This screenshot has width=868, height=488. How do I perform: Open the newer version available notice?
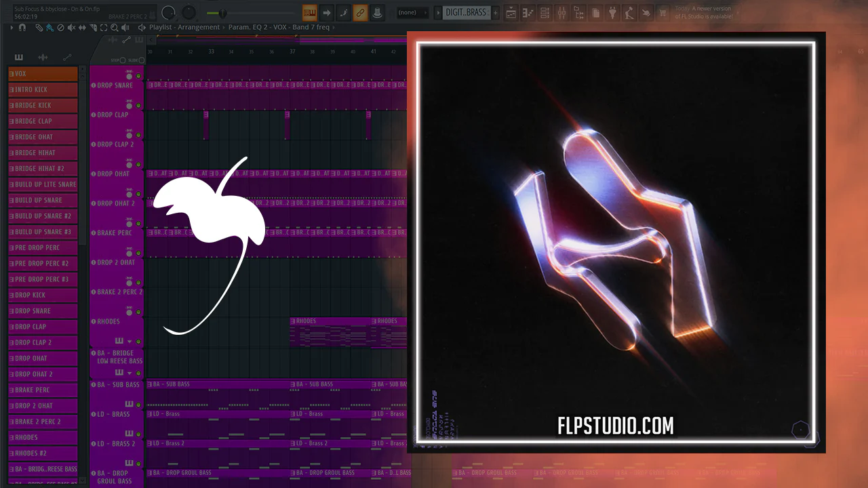704,12
